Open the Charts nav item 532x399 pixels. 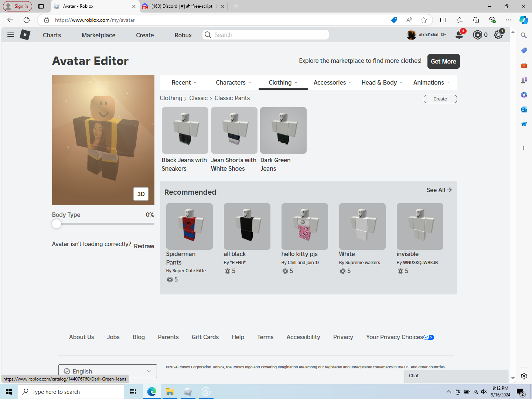point(52,35)
